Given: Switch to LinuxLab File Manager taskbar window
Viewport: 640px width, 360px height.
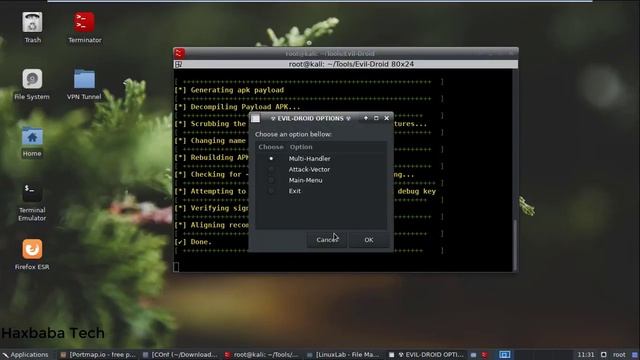Looking at the screenshot, I should click(344, 355).
